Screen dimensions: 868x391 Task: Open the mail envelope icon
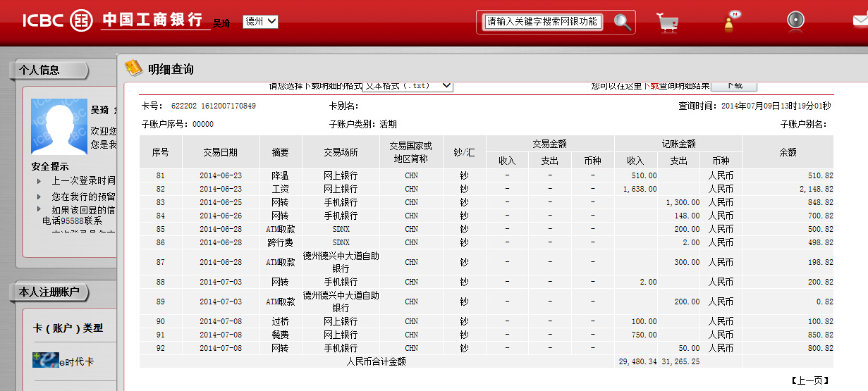(860, 21)
